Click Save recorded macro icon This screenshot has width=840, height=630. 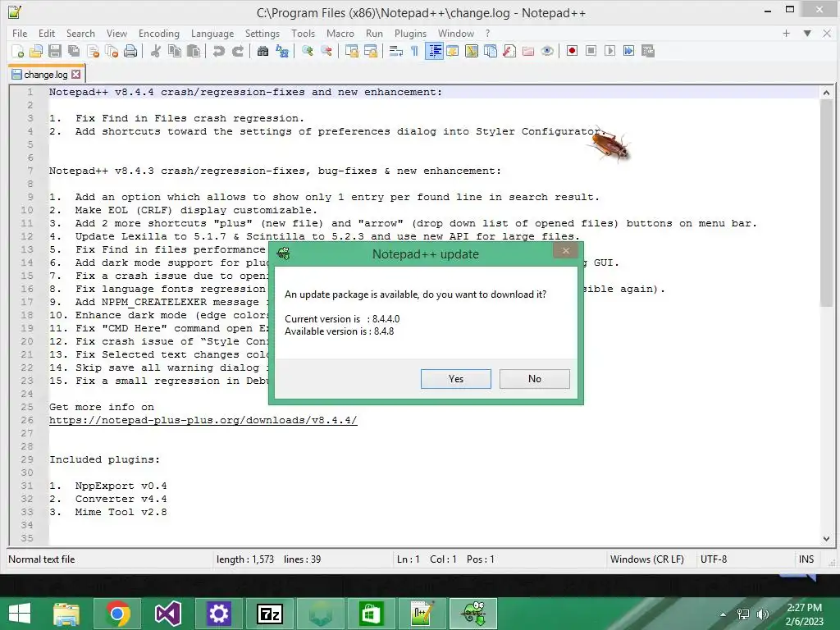coord(648,51)
